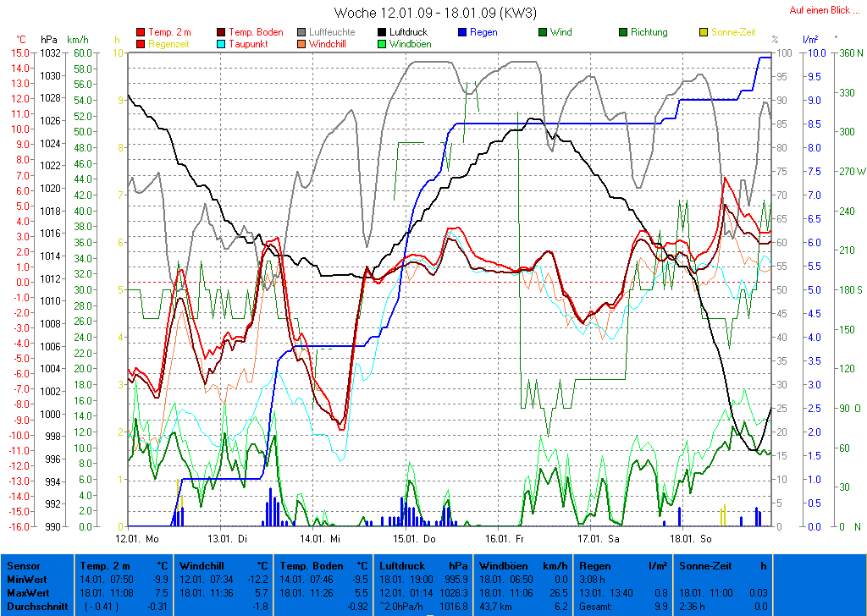
Task: Click the red Temp. 2 m legend swatch
Action: 141,33
